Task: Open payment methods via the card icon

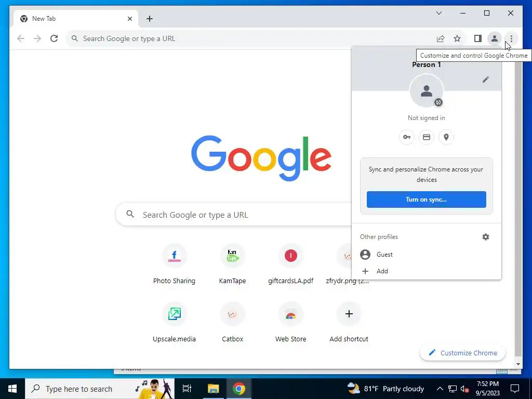Action: [x=426, y=137]
